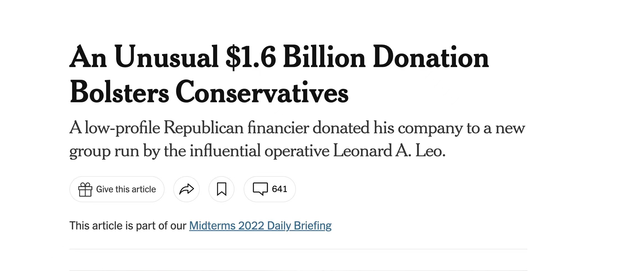This screenshot has height=271, width=644.
Task: Click the divider line below the briefing link
Action: click(298, 249)
